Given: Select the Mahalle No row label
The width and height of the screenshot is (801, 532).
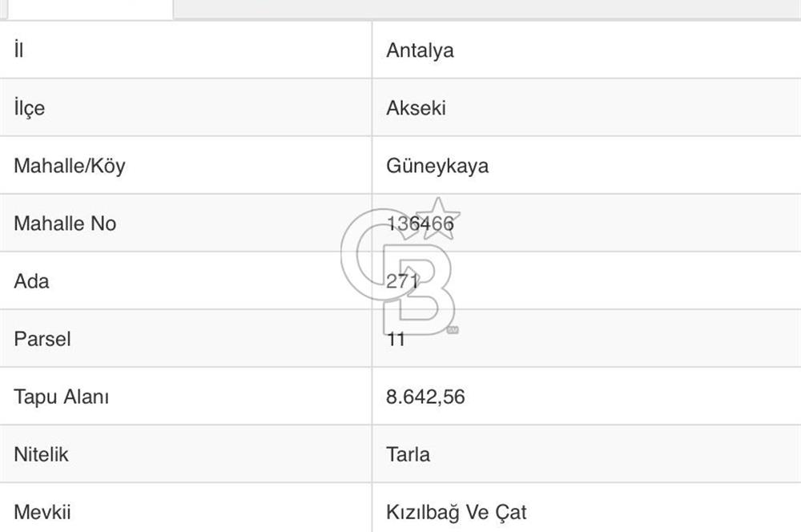Looking at the screenshot, I should 63,224.
